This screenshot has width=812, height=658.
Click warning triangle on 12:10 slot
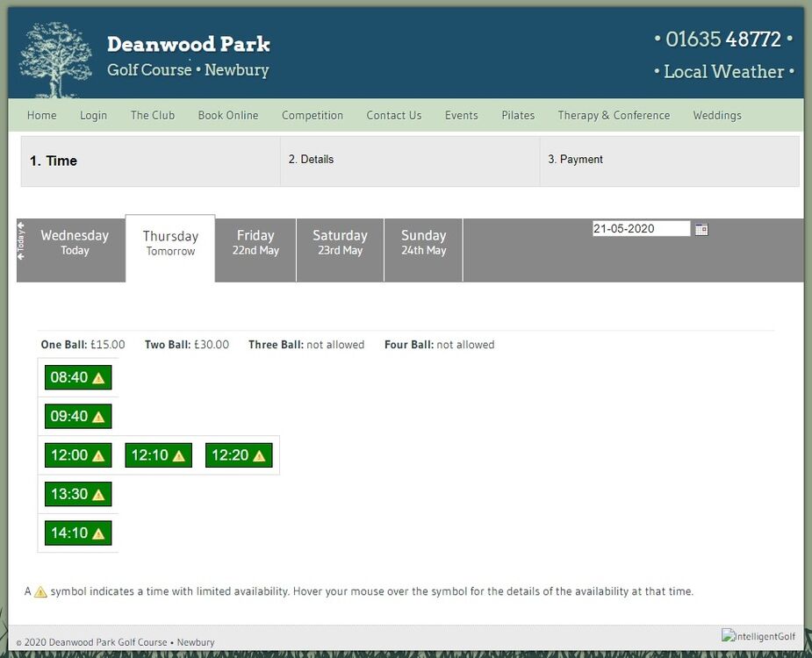[179, 456]
